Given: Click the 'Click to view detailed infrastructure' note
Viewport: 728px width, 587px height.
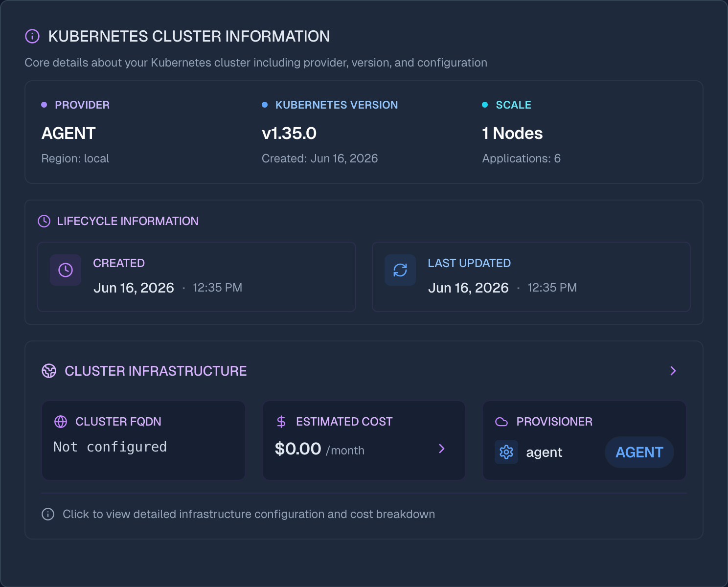Looking at the screenshot, I should (249, 514).
